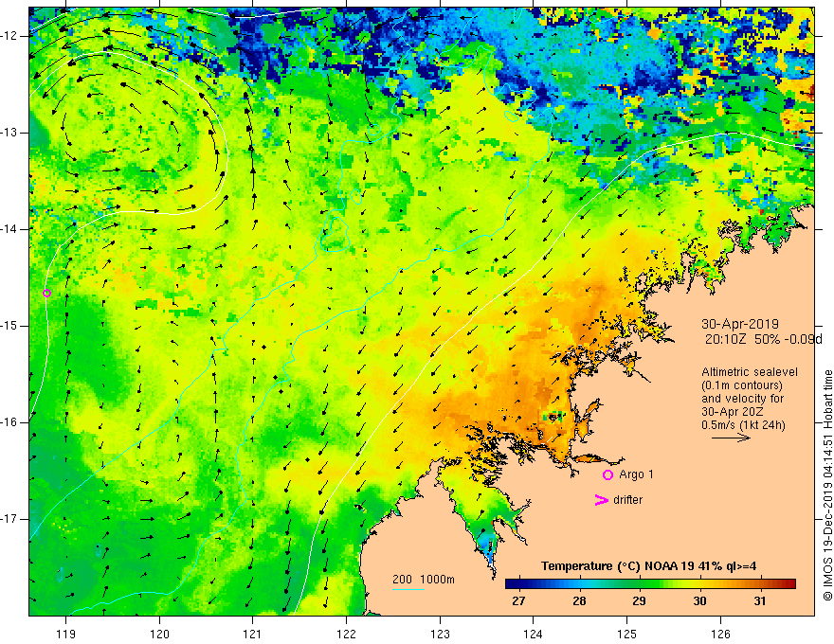Click the 0.5m/s velocity scale arrow
This screenshot has height=644, width=834.
(731, 438)
